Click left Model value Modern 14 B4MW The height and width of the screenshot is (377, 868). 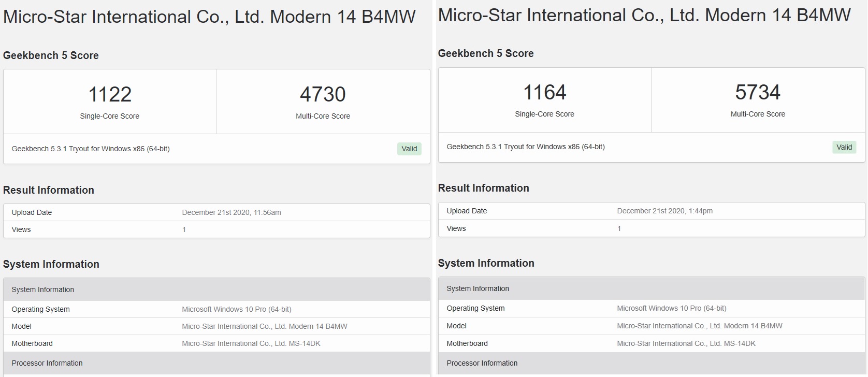265,326
